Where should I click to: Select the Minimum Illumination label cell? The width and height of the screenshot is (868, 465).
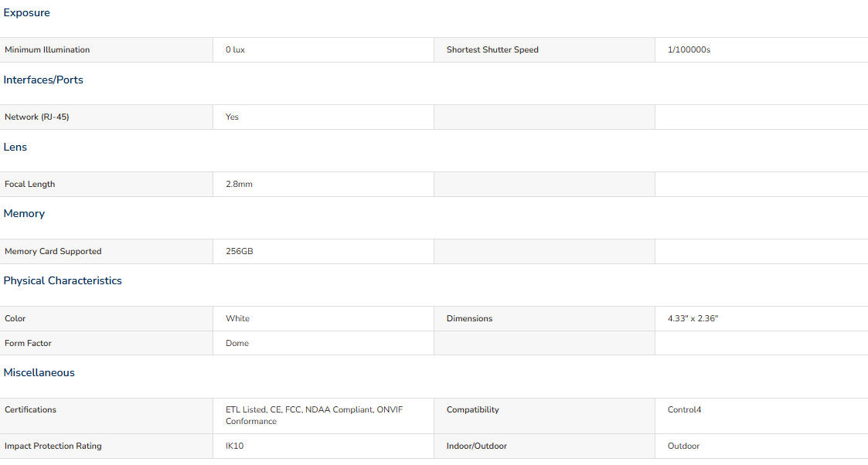pyautogui.click(x=107, y=49)
